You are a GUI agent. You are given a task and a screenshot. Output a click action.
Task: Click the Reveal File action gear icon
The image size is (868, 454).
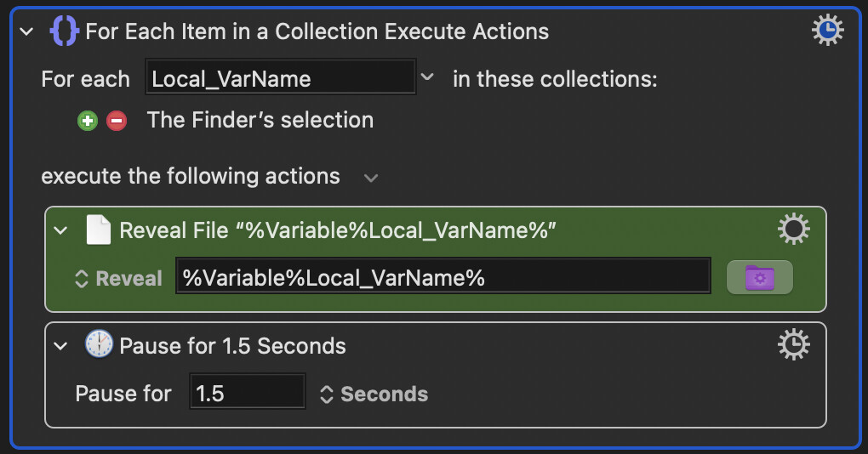tap(794, 229)
